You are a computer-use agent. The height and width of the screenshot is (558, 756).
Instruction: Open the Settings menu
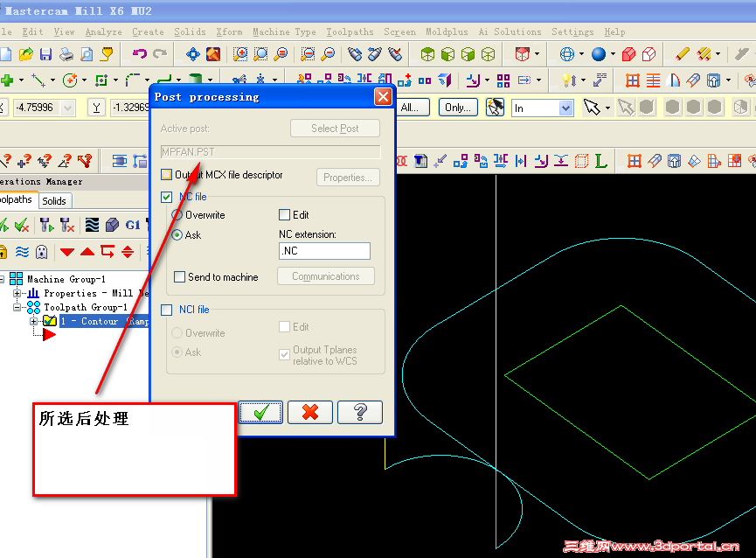coord(572,31)
